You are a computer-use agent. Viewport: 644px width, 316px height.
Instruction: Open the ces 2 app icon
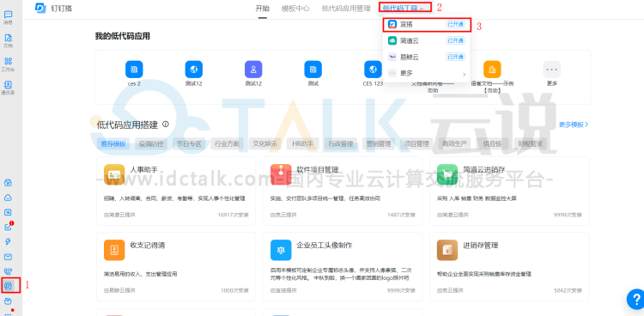pyautogui.click(x=134, y=69)
